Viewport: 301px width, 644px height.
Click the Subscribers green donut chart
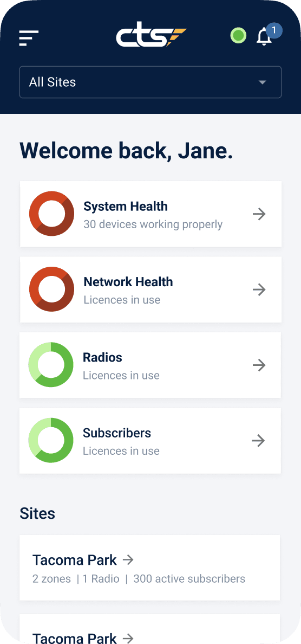tap(51, 440)
